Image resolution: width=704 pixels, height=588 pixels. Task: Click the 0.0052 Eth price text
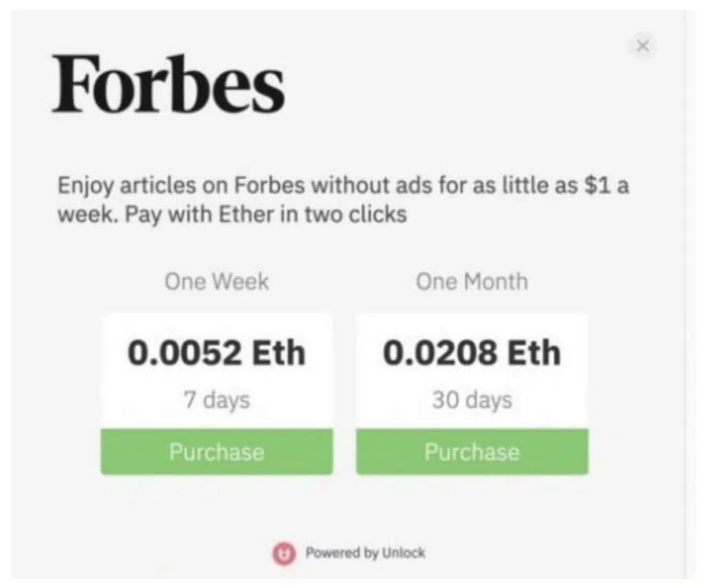pos(217,352)
